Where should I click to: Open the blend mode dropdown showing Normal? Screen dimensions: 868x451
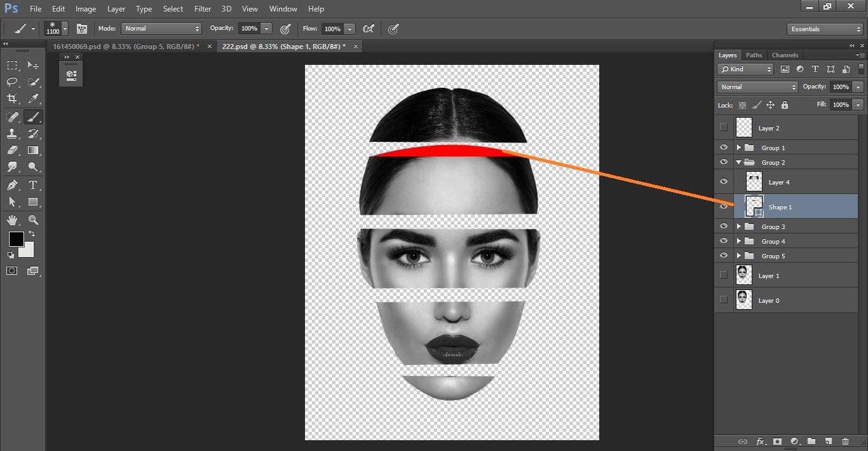(756, 87)
